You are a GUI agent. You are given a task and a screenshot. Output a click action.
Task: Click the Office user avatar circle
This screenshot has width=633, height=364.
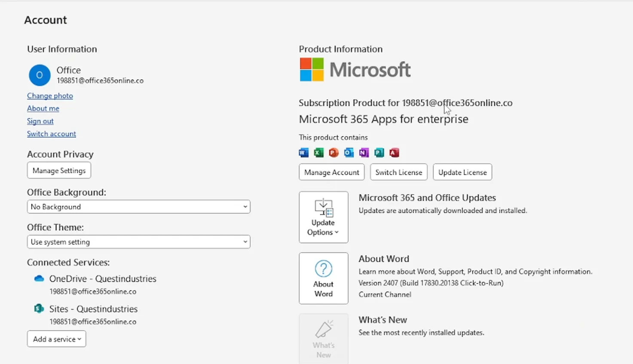tap(40, 75)
